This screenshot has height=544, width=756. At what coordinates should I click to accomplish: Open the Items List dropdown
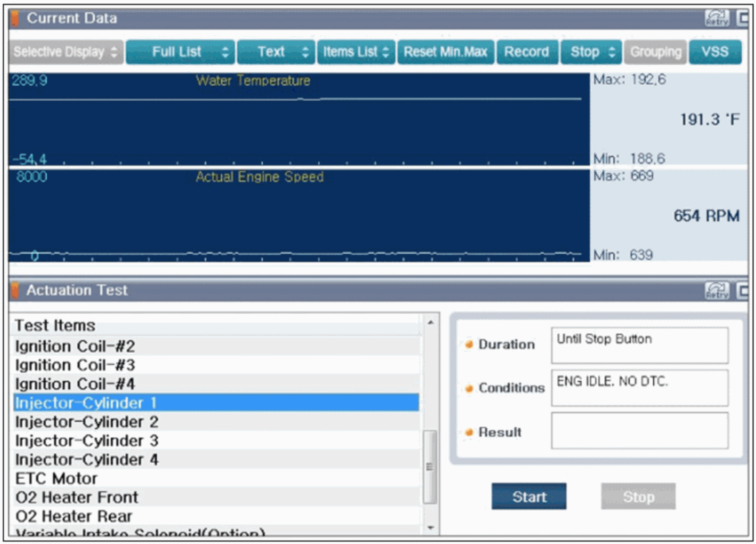pos(356,52)
